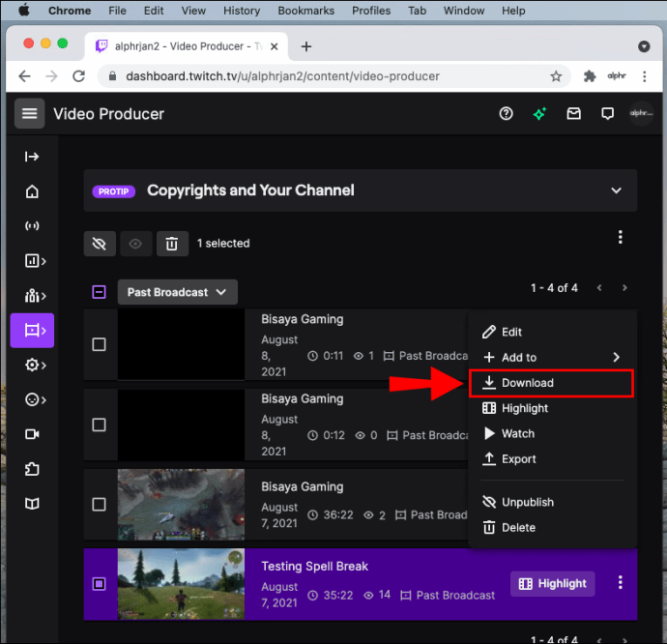Open the sidebar Settings gear

point(32,365)
